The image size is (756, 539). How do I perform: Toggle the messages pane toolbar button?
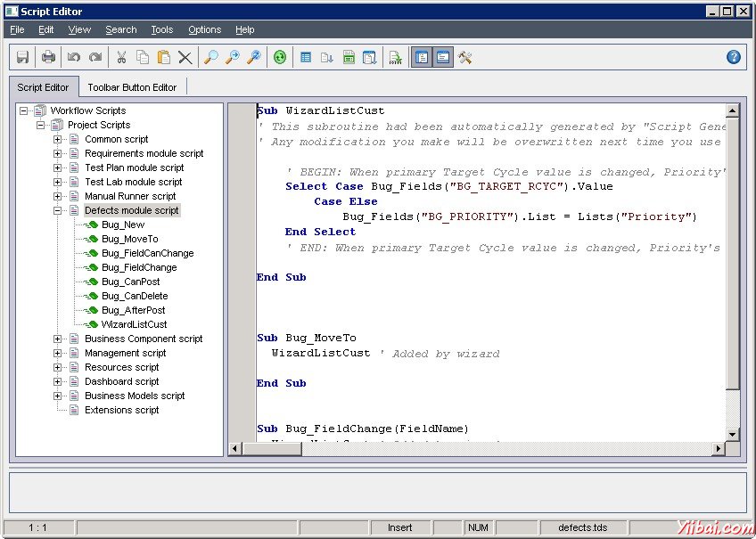(x=442, y=57)
